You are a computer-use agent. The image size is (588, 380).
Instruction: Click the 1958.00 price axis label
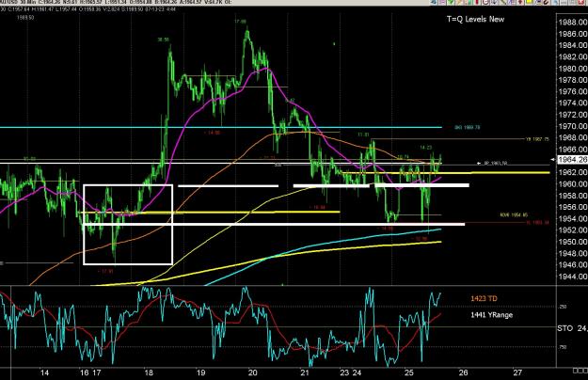573,196
